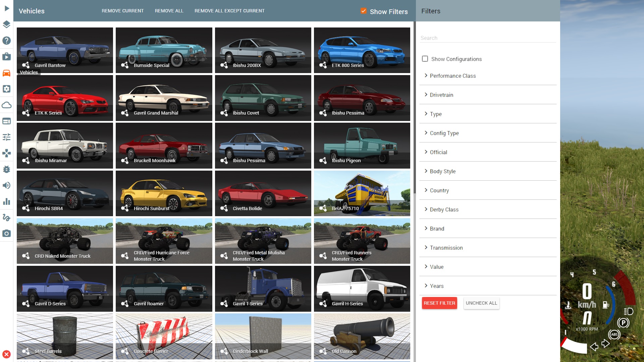Open the help question mark icon
Viewport: 644px width, 362px height.
(x=7, y=41)
